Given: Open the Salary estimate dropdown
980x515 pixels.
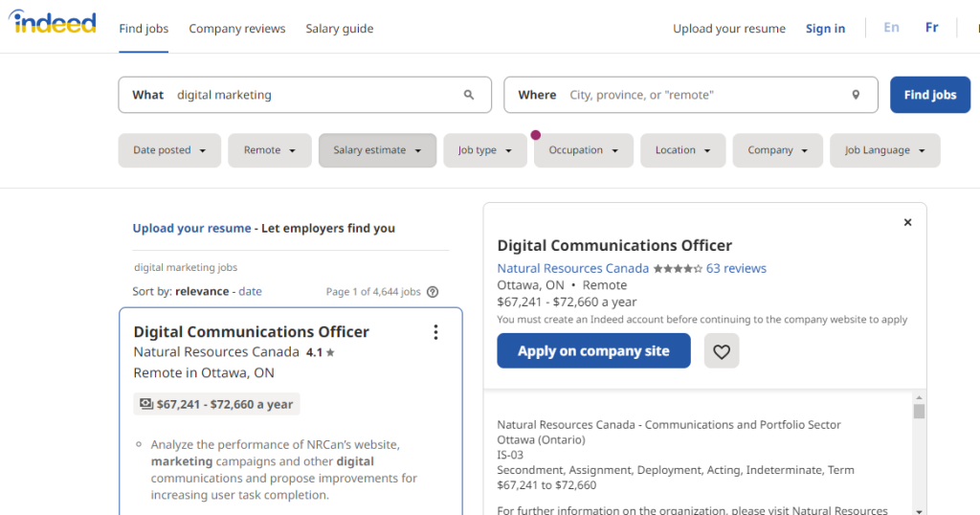Looking at the screenshot, I should point(377,150).
